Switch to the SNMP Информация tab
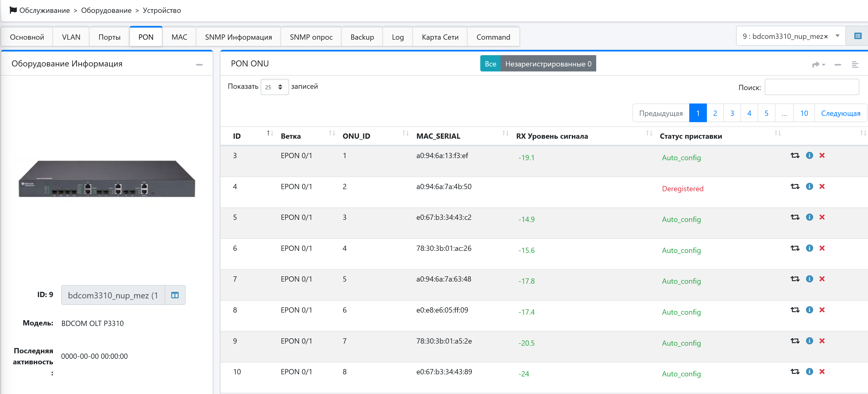868x394 pixels. (x=238, y=37)
